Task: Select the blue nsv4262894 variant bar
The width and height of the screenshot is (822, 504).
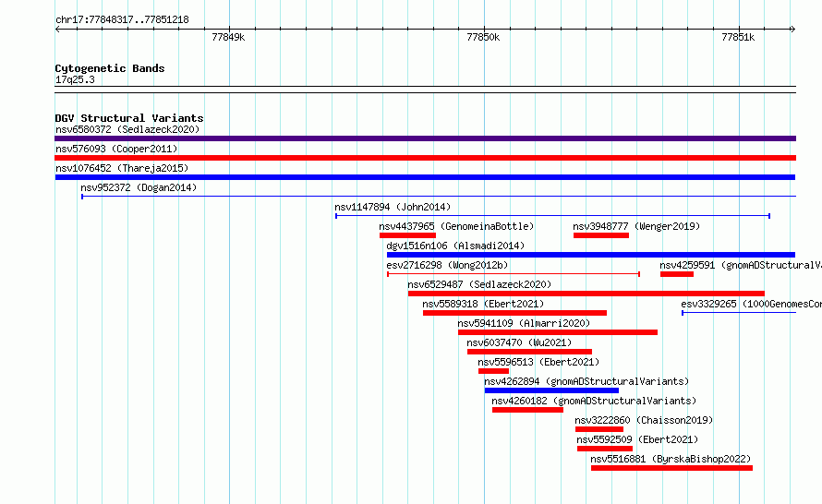Action: [x=551, y=390]
